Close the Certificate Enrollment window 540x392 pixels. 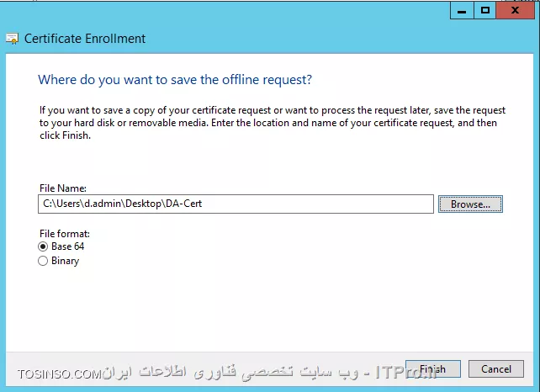(x=516, y=11)
